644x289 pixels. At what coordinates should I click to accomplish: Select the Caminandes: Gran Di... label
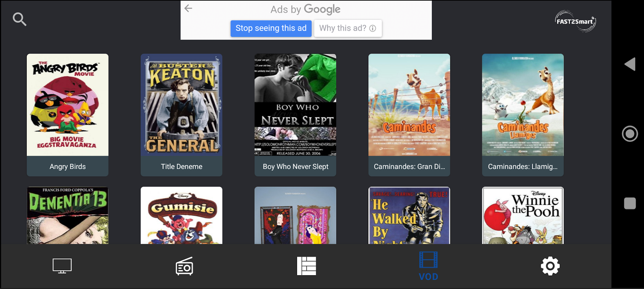409,167
